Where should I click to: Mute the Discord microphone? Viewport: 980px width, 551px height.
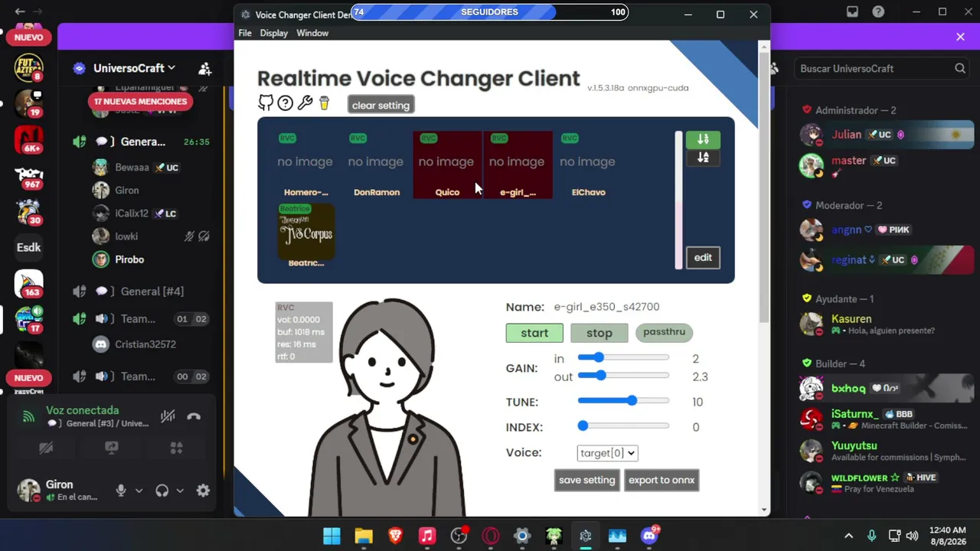(x=120, y=491)
